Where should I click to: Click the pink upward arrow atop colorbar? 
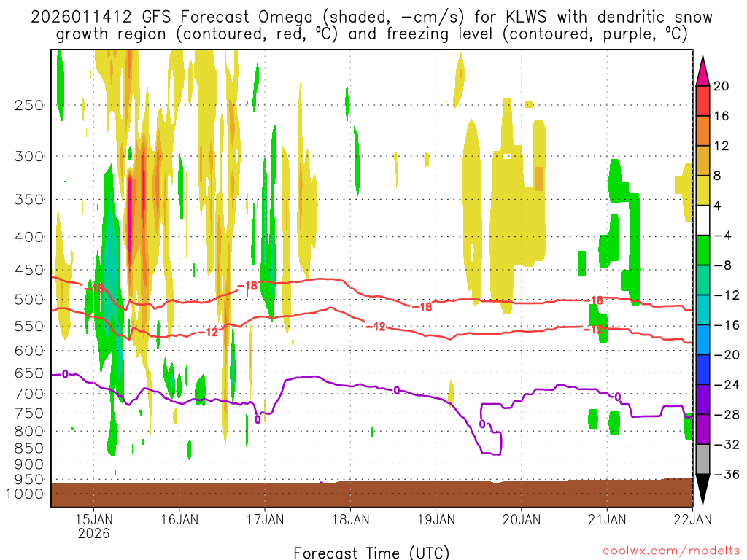point(703,71)
